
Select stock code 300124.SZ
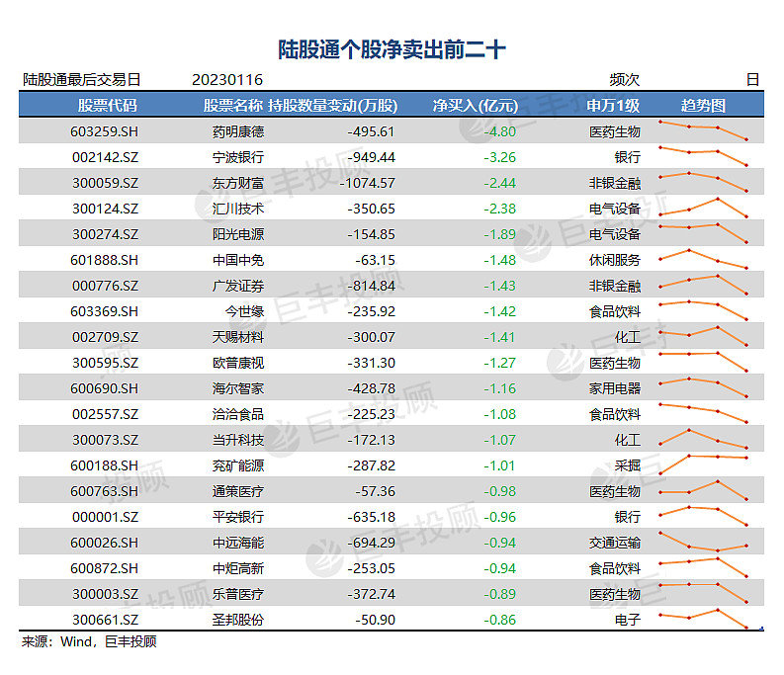[106, 209]
